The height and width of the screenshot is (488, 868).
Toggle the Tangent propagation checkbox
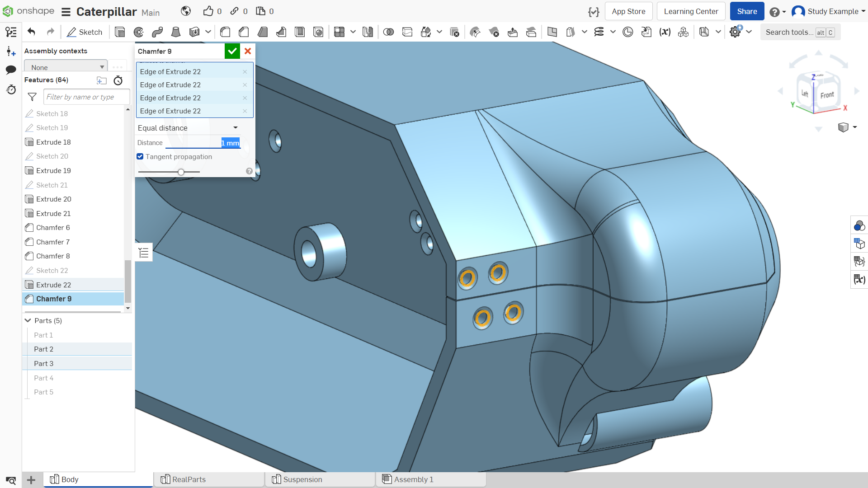tap(140, 156)
